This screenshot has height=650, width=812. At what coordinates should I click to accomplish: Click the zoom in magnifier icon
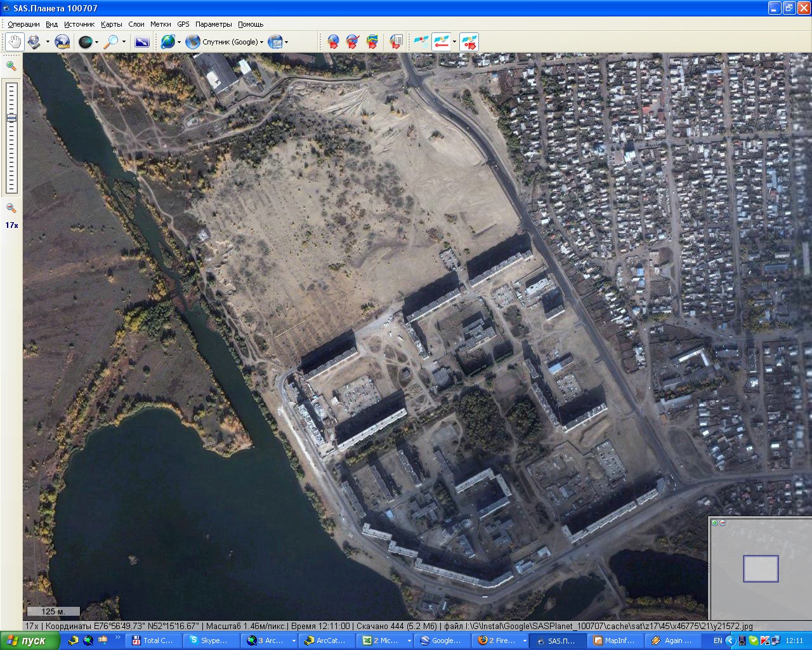click(x=11, y=66)
